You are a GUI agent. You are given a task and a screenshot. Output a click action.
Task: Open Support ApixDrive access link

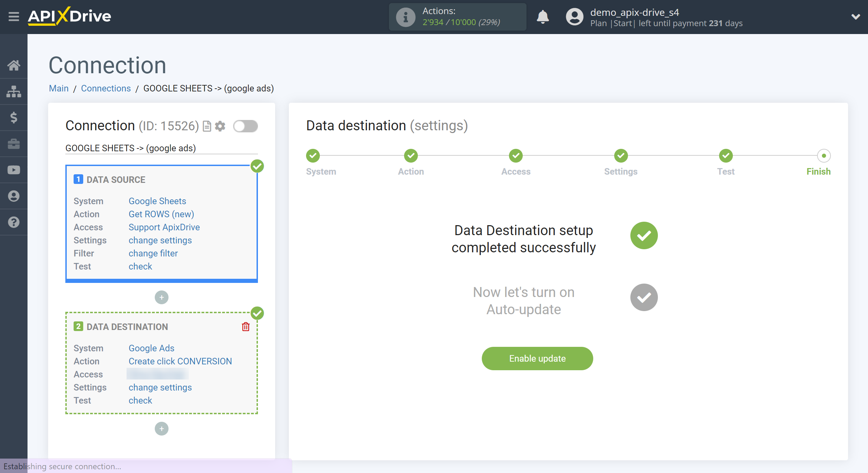(164, 227)
